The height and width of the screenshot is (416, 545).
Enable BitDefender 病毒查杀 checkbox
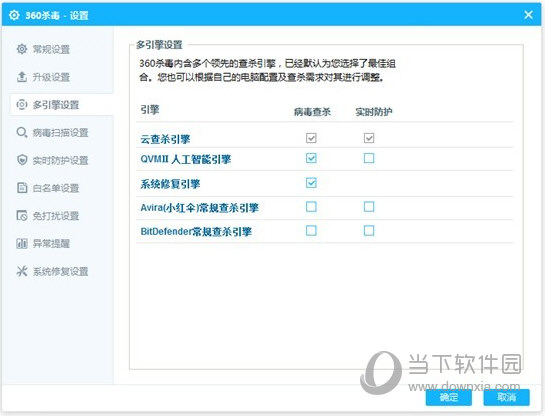click(x=311, y=230)
